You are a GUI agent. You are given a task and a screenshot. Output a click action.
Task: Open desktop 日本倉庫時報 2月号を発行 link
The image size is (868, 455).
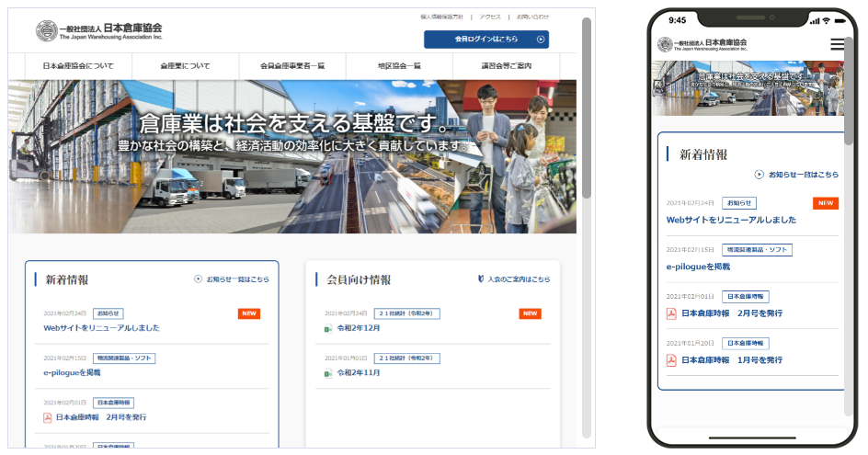(x=101, y=417)
